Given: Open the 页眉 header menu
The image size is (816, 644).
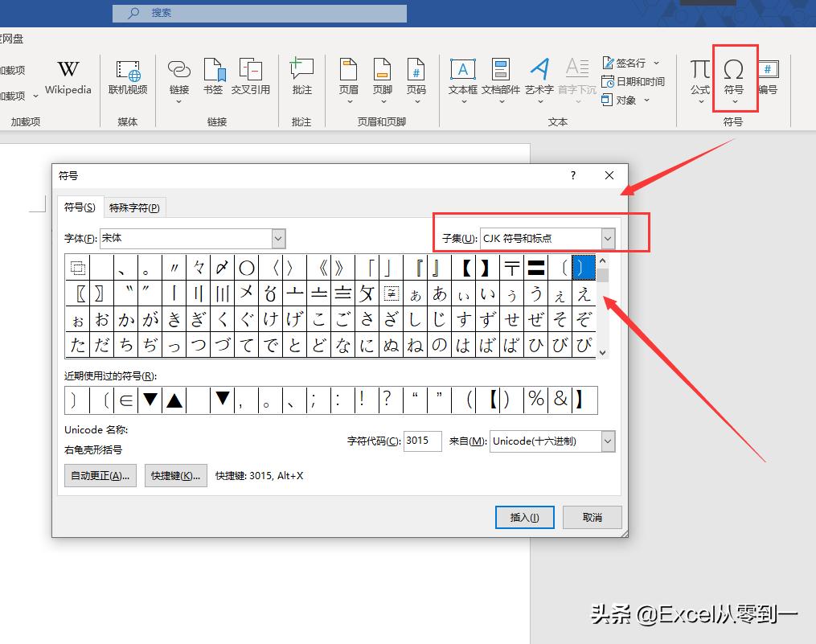Looking at the screenshot, I should 348,79.
